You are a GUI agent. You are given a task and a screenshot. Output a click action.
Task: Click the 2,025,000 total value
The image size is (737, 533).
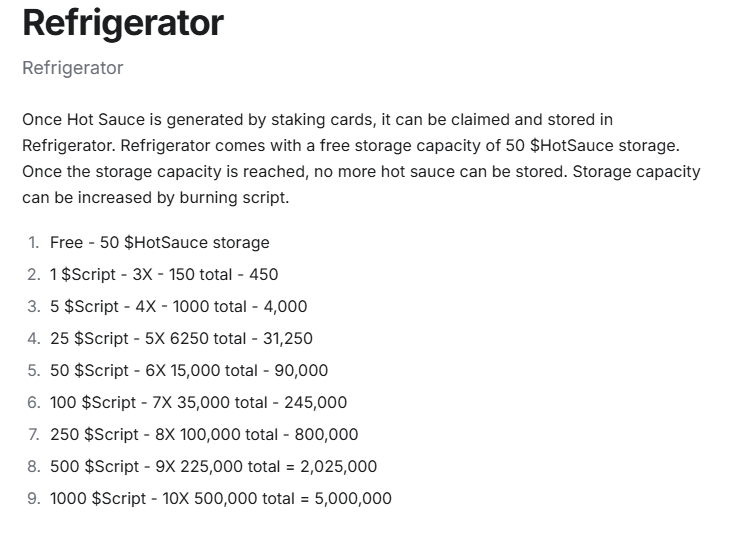pyautogui.click(x=338, y=466)
